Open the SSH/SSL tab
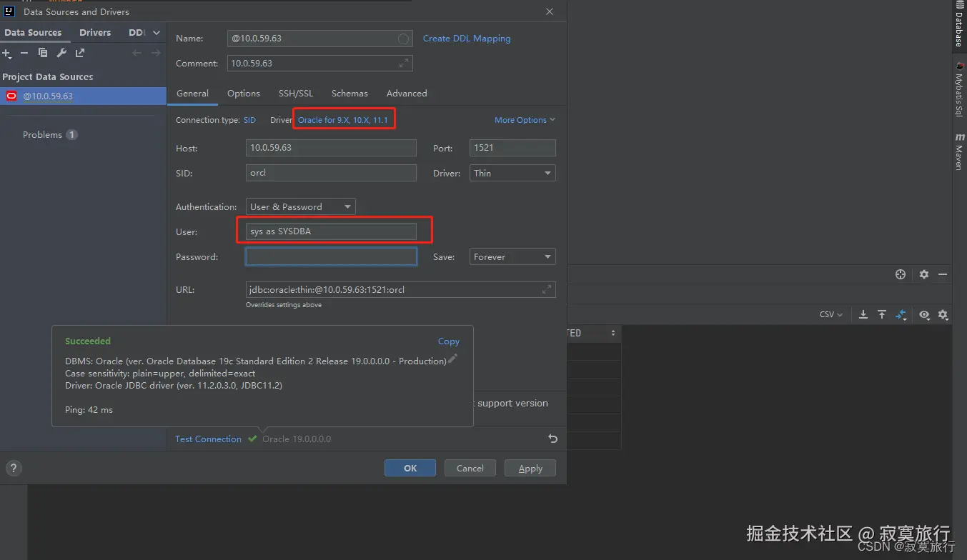 (x=296, y=94)
